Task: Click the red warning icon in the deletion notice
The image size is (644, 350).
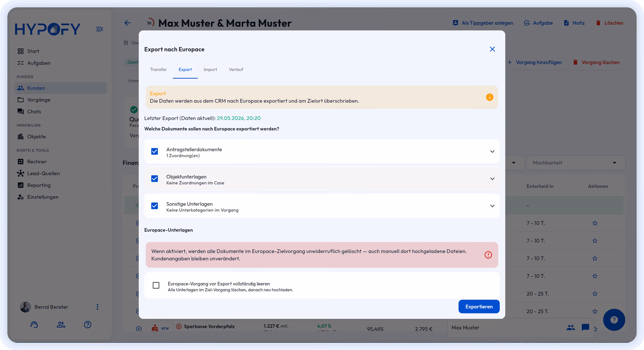Action: 488,255
